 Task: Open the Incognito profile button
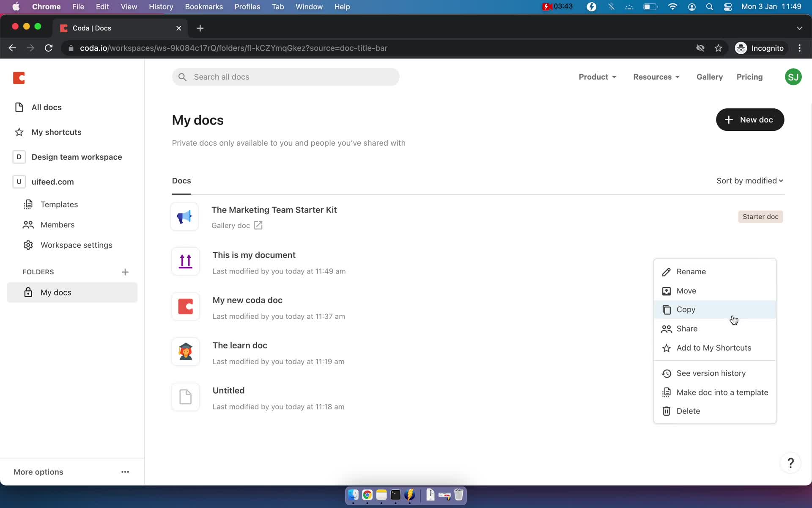pyautogui.click(x=760, y=48)
